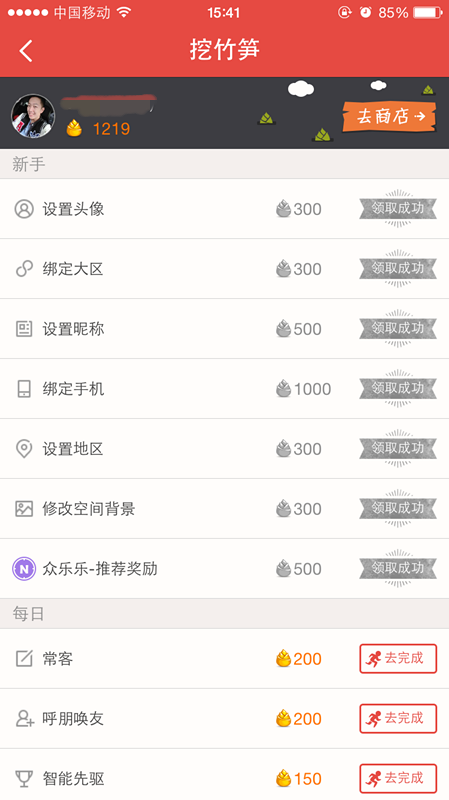This screenshot has width=449, height=800.
Task: Tap the 设置地区 location pin icon
Action: tap(24, 449)
